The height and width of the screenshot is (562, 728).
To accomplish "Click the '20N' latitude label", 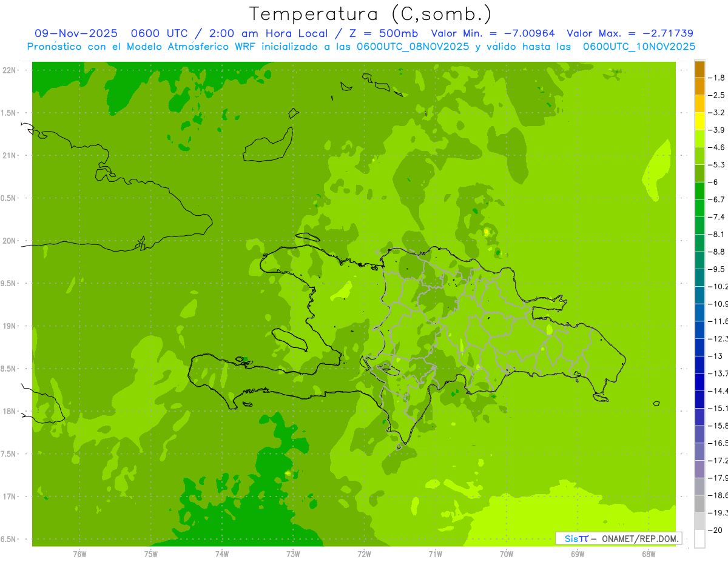I will coord(10,241).
